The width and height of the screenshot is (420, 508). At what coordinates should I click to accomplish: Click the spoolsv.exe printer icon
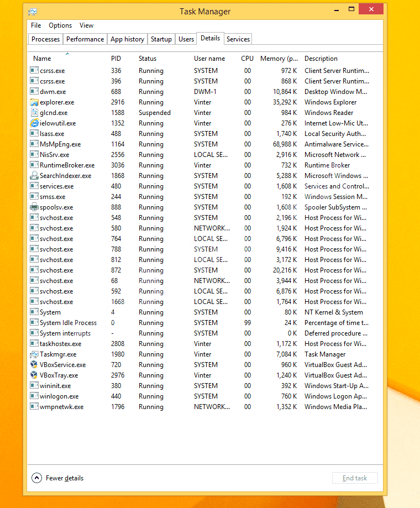tap(34, 207)
